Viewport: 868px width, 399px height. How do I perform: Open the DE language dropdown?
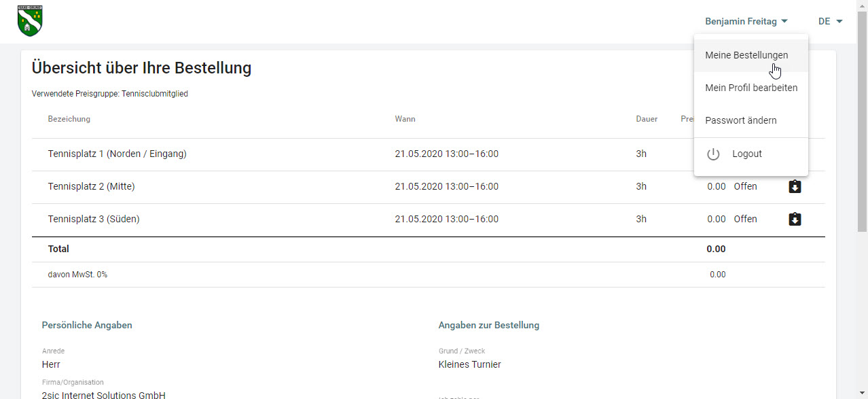tap(830, 22)
